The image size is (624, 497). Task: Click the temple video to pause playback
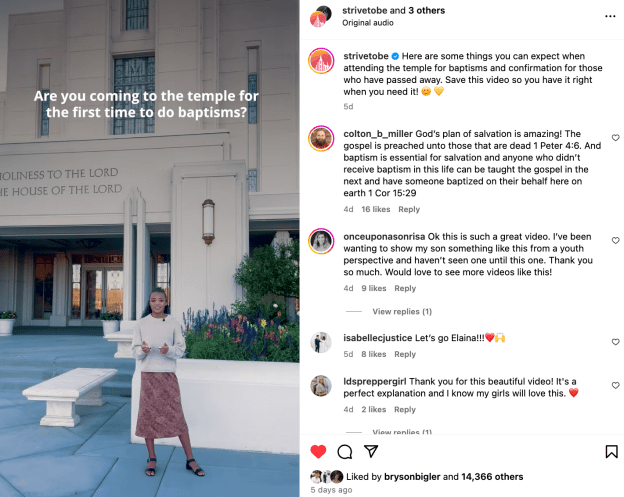pyautogui.click(x=150, y=248)
